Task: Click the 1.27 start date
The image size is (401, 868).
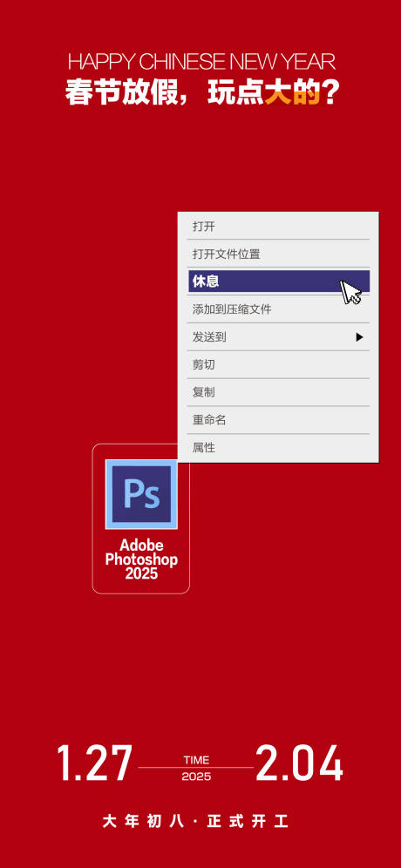Action: (95, 763)
